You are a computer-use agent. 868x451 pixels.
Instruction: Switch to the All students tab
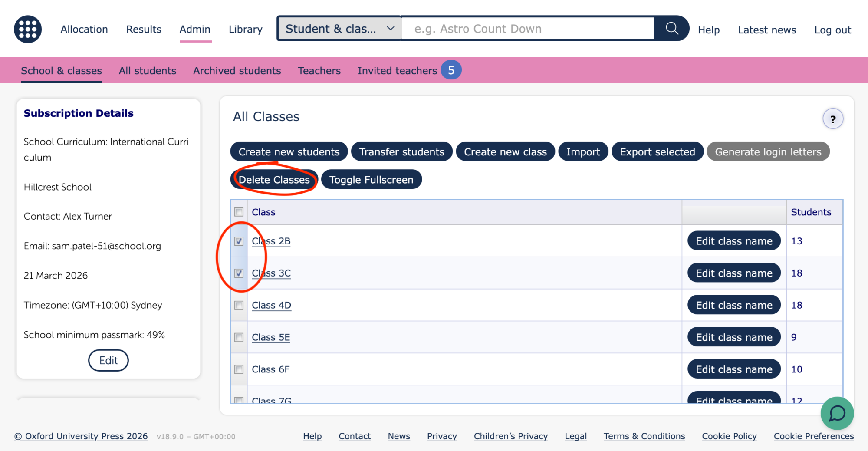147,71
